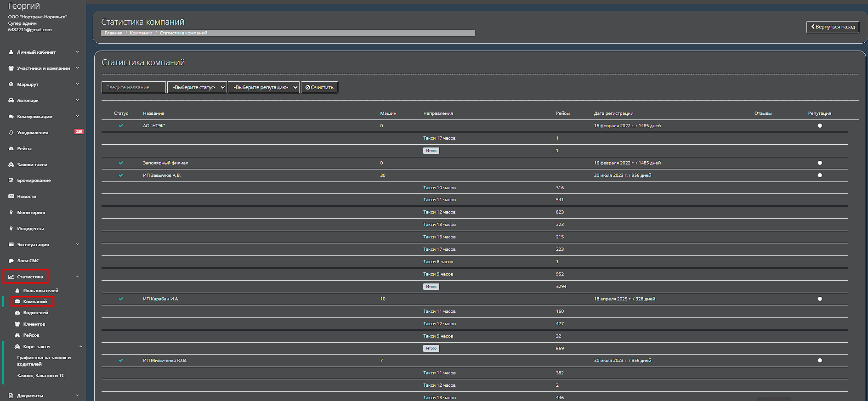Click the Очистить filter button

[x=319, y=87]
